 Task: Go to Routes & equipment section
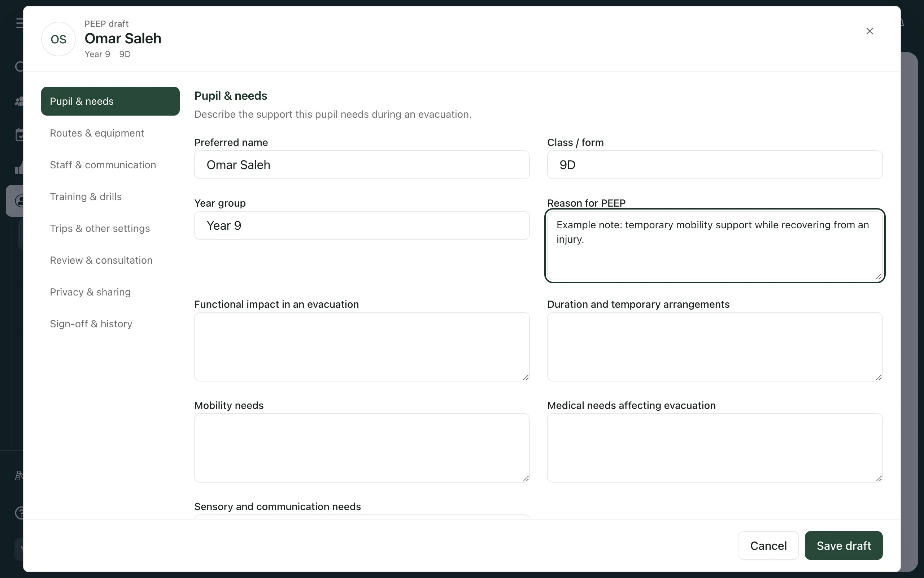pyautogui.click(x=110, y=133)
